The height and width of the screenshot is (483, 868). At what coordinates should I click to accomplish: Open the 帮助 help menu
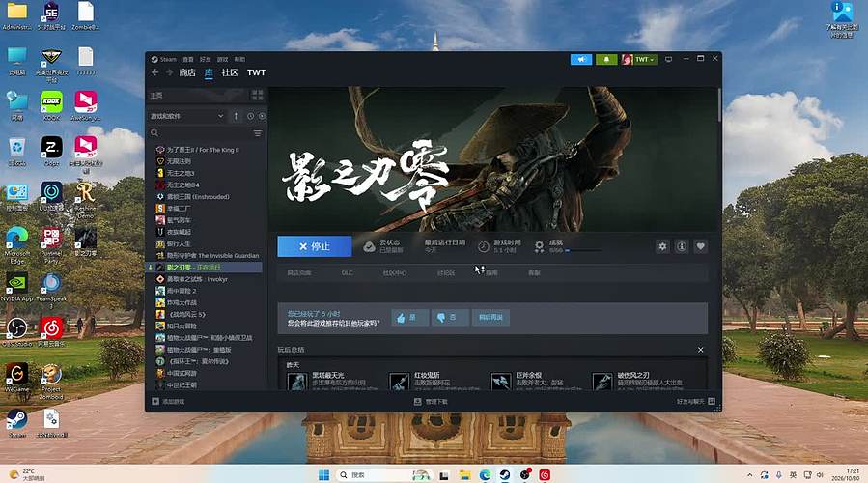[239, 59]
